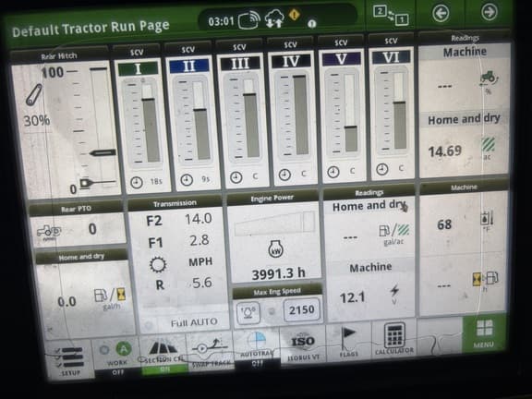
Task: Go to next run page arrow
Action: point(490,12)
